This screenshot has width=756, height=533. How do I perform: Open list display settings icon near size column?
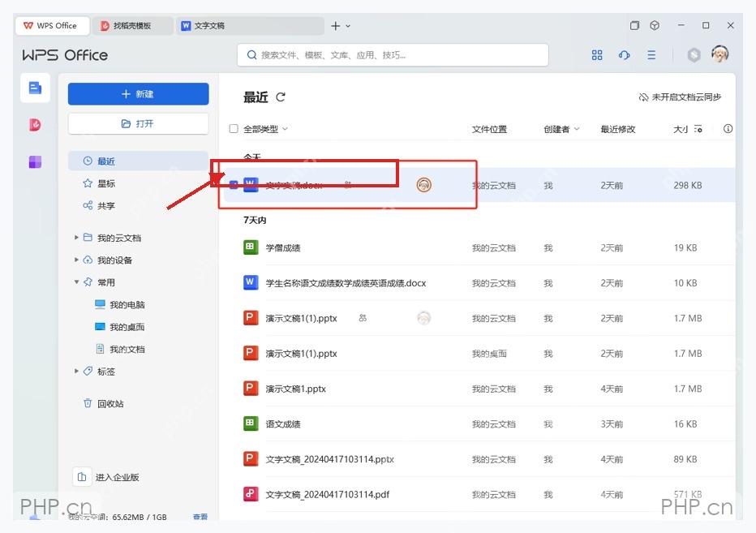click(698, 129)
